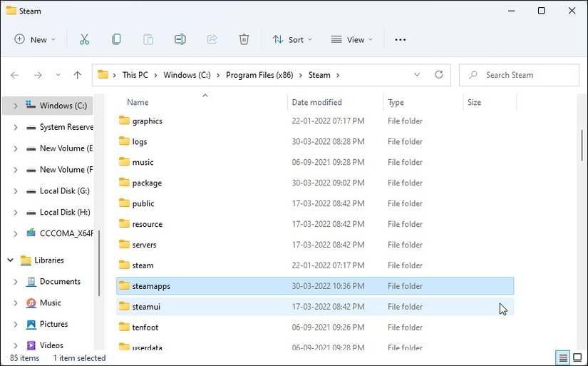This screenshot has height=366, width=588.
Task: Open the View dropdown menu
Action: coord(352,39)
